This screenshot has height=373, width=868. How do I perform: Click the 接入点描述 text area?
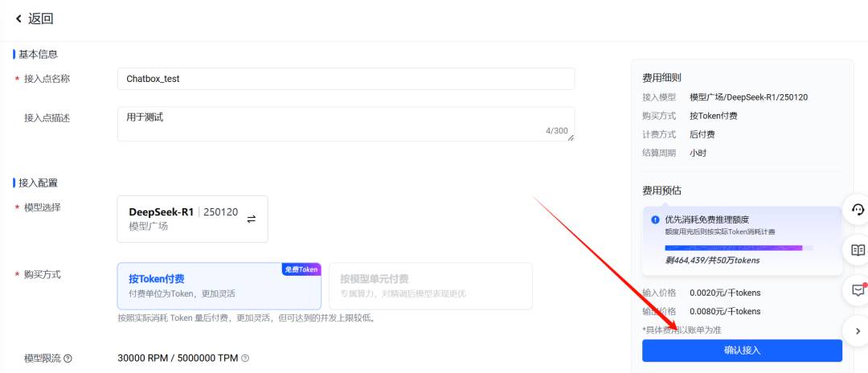[x=346, y=124]
